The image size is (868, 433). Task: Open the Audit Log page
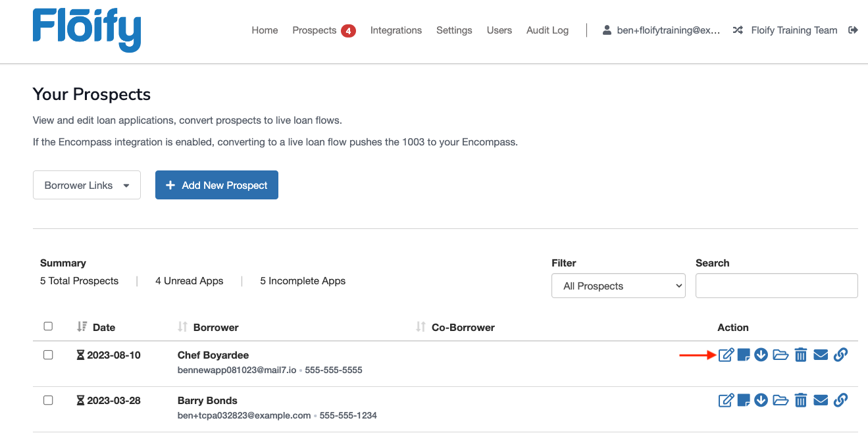pos(547,30)
